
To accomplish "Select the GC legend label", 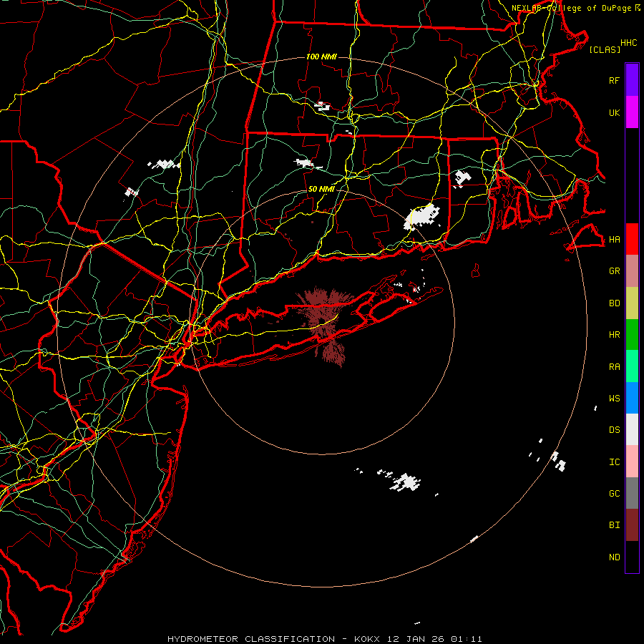I will click(x=614, y=493).
